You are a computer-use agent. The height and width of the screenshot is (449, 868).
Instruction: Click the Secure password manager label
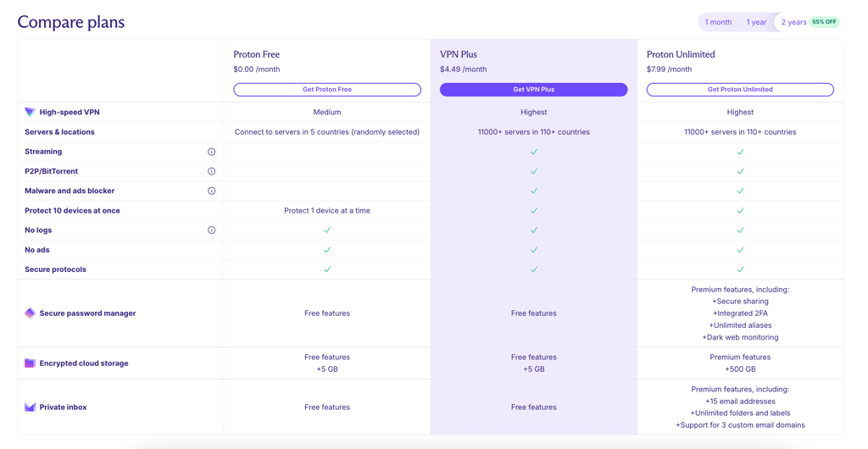coord(87,313)
